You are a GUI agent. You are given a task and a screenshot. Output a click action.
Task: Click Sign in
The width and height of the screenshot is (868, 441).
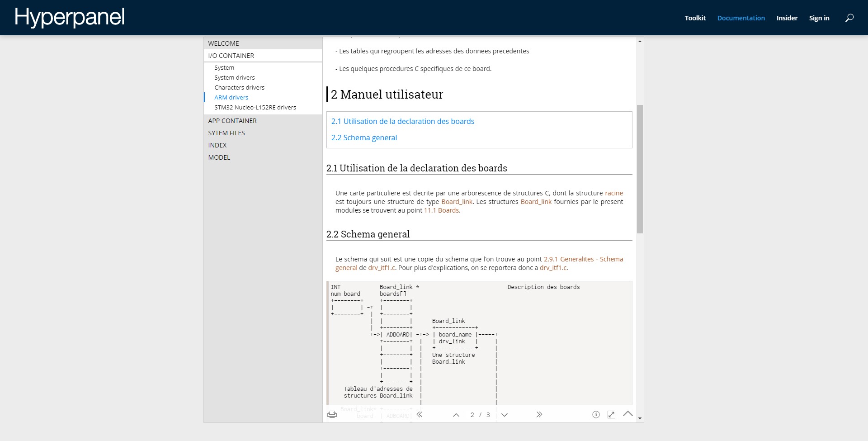coord(819,18)
